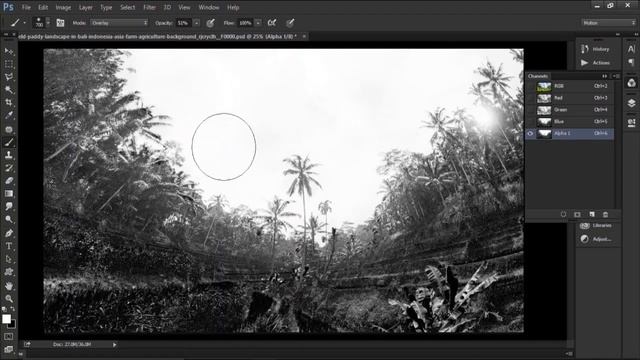Show the RGB channel visibility
Viewport: 640px width, 360px height.
pos(530,86)
